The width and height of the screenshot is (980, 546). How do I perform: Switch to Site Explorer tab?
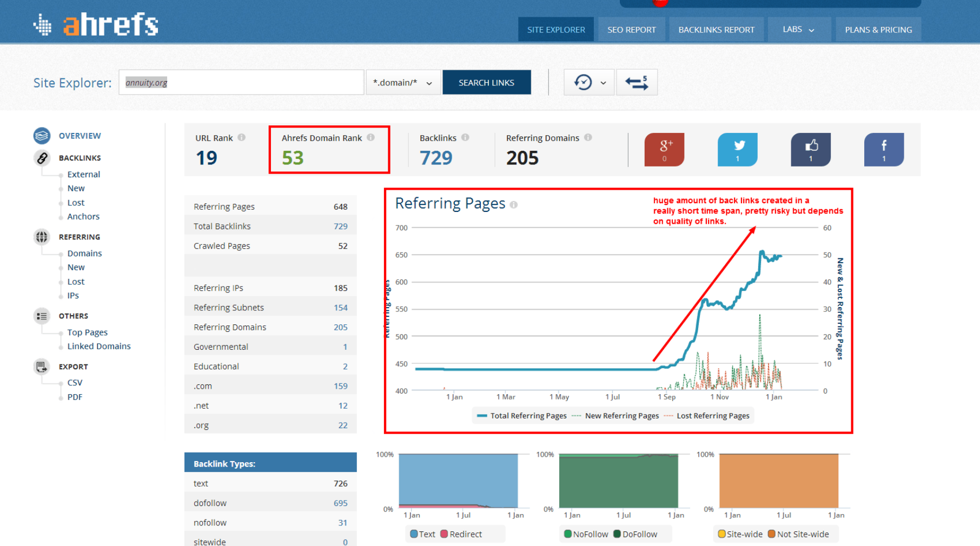(556, 29)
